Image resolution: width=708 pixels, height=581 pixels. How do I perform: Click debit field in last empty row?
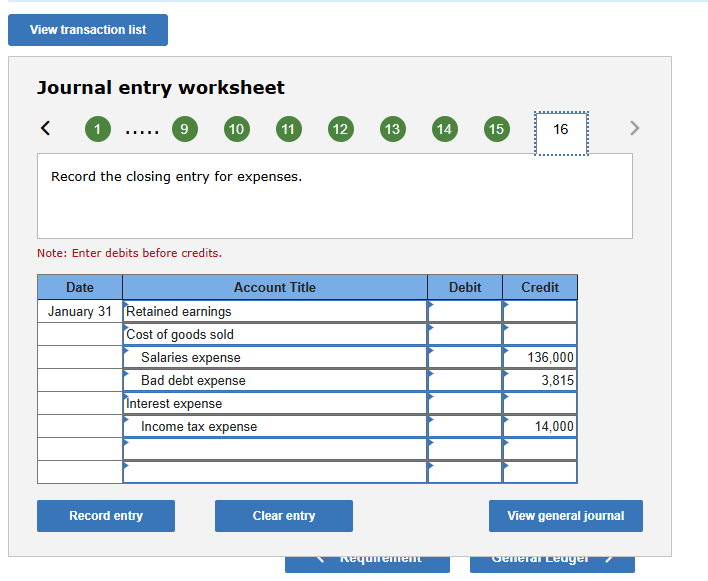[465, 472]
